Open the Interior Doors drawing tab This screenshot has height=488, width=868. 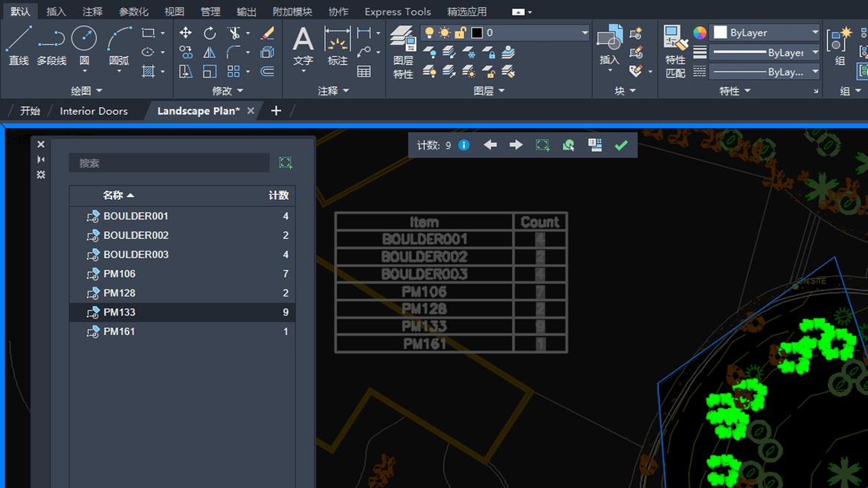[93, 110]
